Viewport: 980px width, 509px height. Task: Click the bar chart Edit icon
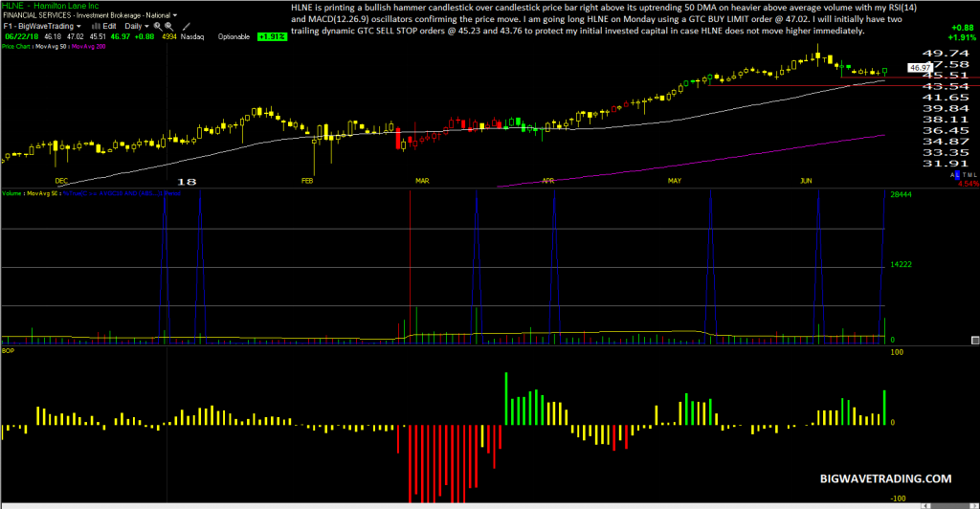[x=97, y=26]
